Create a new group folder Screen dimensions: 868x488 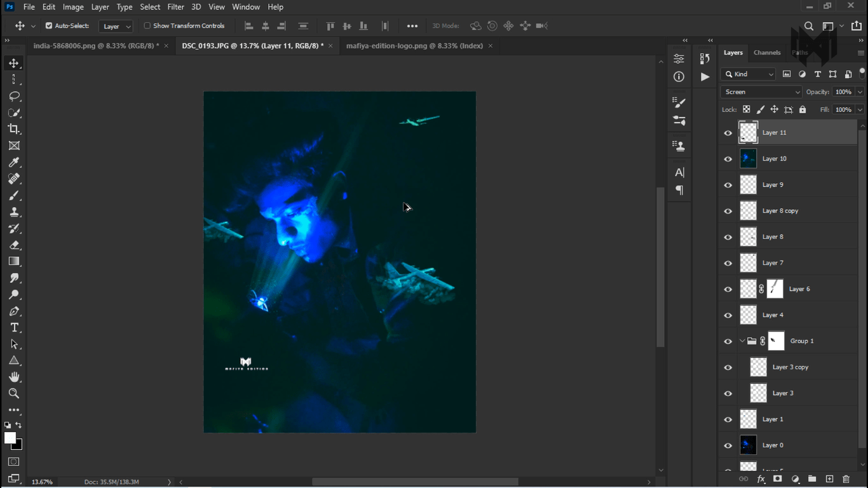point(812,479)
